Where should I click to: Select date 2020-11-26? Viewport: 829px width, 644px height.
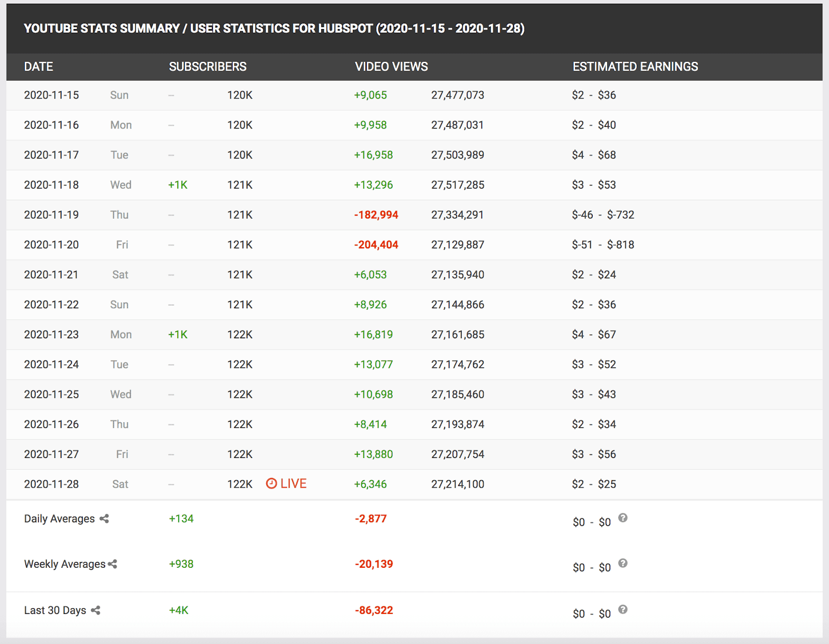[51, 424]
